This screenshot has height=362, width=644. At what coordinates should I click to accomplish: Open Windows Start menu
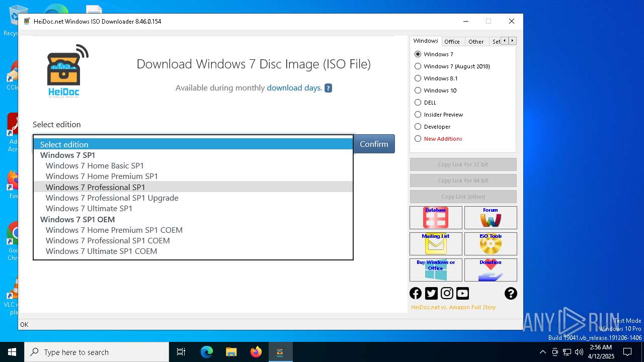pos(12,352)
